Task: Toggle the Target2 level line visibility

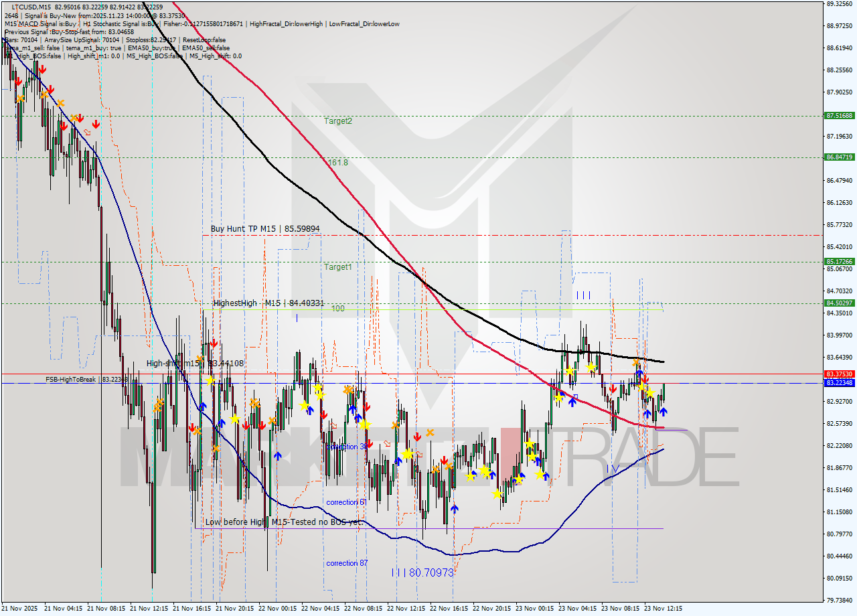Action: coord(337,123)
